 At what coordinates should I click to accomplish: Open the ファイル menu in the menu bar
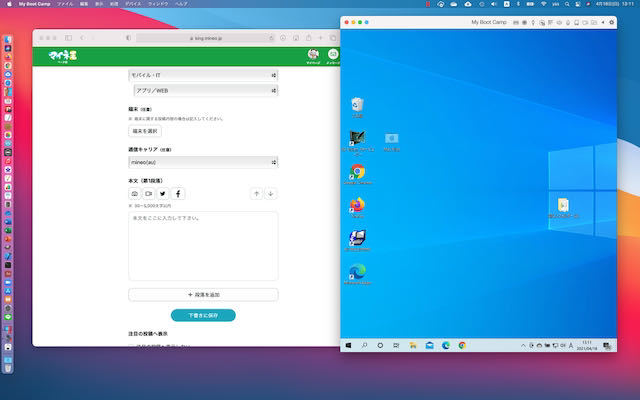(x=66, y=4)
